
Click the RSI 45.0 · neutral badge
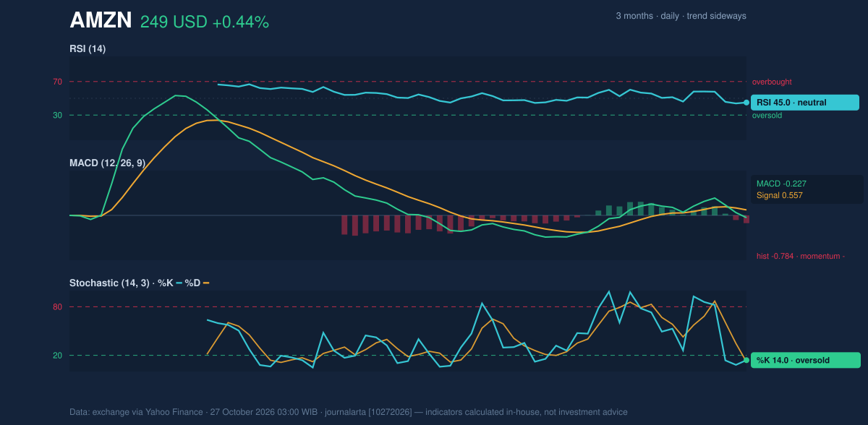tap(805, 103)
